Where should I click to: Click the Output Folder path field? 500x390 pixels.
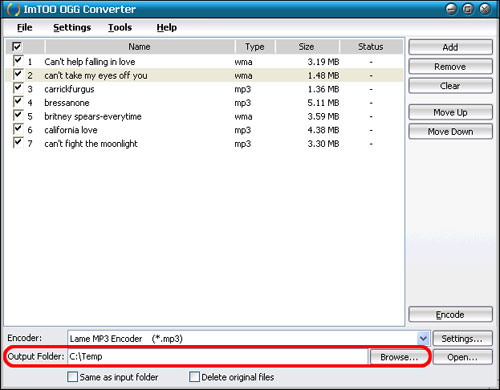pyautogui.click(x=218, y=357)
